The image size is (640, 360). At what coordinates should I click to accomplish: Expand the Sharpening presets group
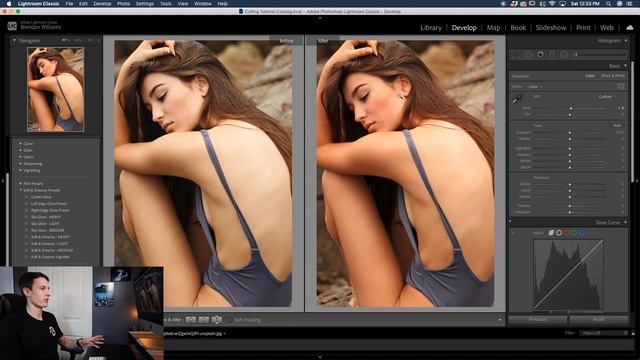pos(20,164)
